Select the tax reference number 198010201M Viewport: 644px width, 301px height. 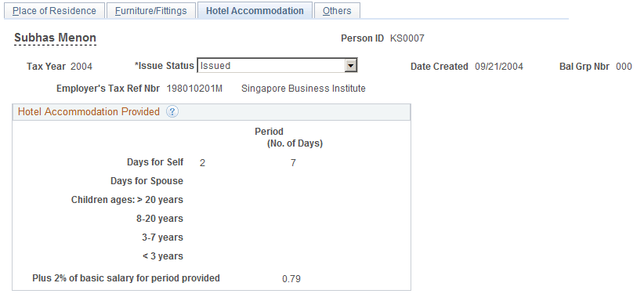click(194, 89)
